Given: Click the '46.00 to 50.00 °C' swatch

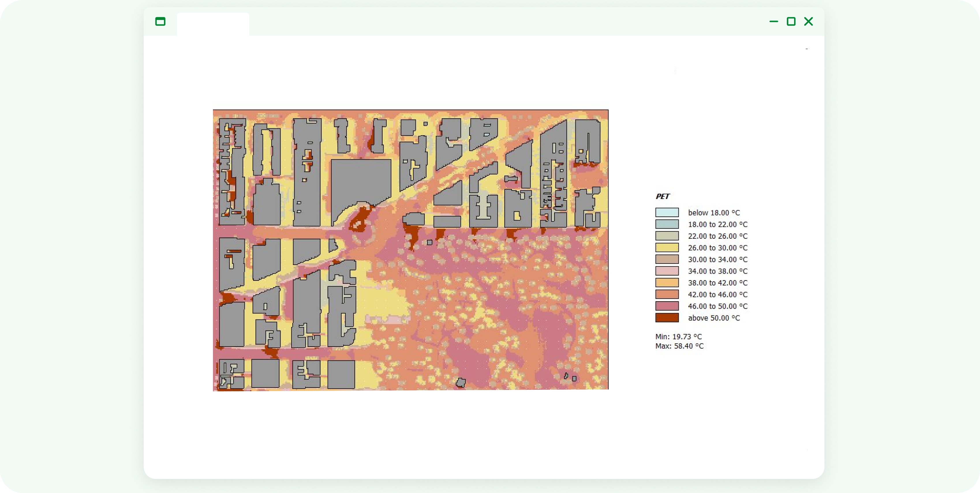Looking at the screenshot, I should click(667, 306).
